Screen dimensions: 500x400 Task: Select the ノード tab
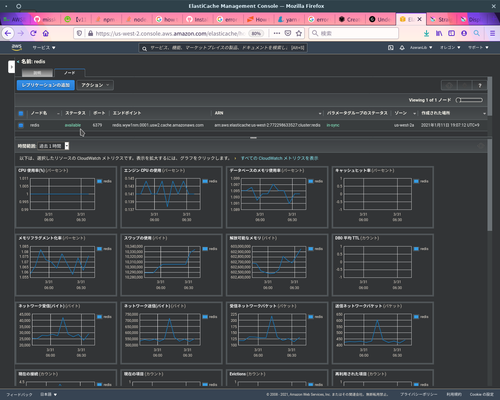70,73
